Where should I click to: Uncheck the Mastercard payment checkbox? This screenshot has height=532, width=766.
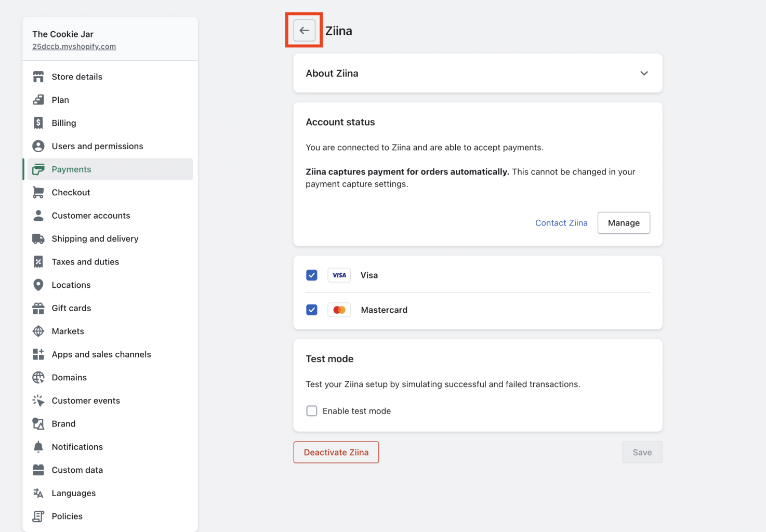click(x=312, y=310)
